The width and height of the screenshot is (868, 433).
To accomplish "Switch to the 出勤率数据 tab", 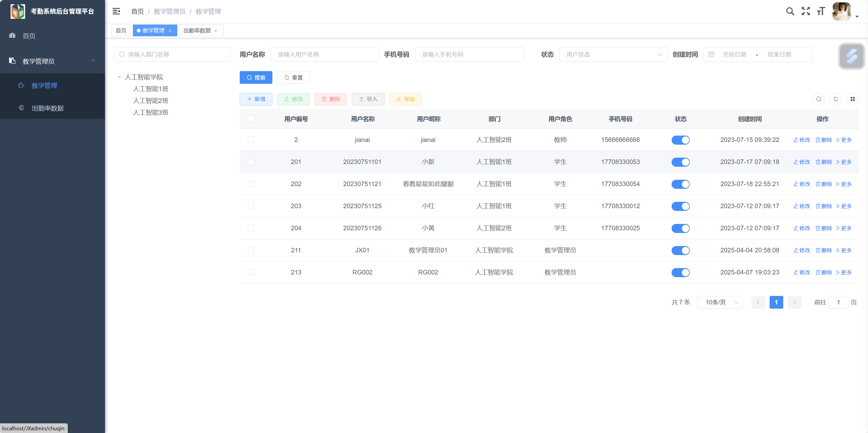I will (197, 31).
